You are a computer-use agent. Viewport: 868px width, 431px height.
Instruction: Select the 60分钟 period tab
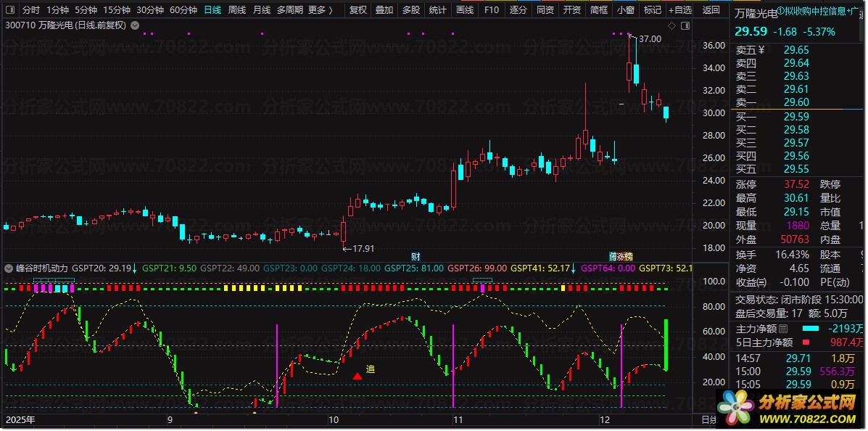pos(183,10)
